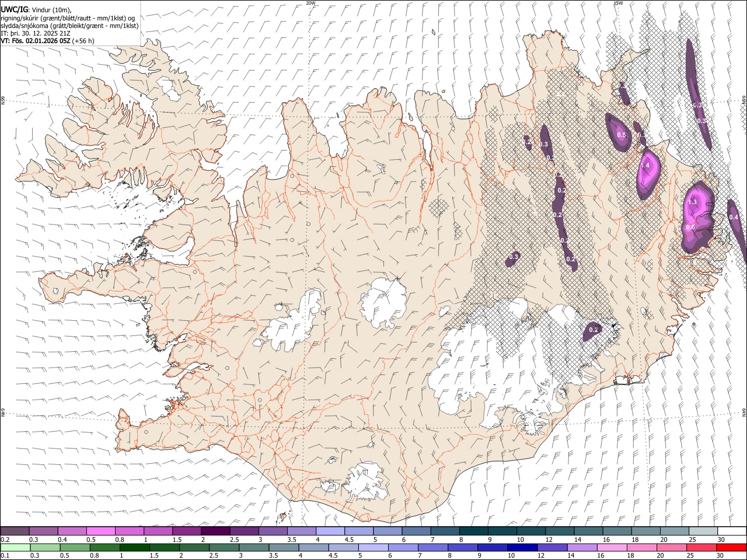Click the 'Vindur (10m)' header text
The height and width of the screenshot is (560, 747).
click(x=51, y=10)
